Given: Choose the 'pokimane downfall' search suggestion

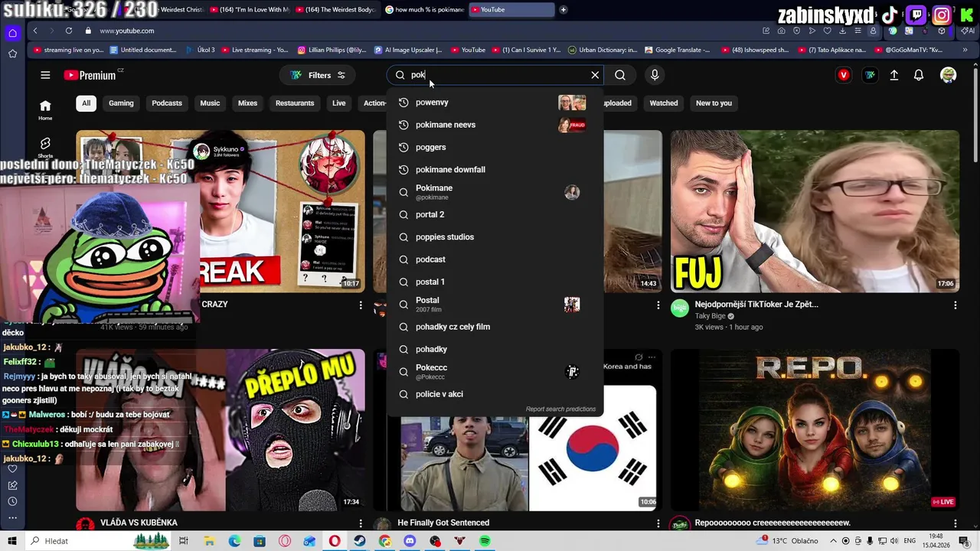Looking at the screenshot, I should 495,169.
